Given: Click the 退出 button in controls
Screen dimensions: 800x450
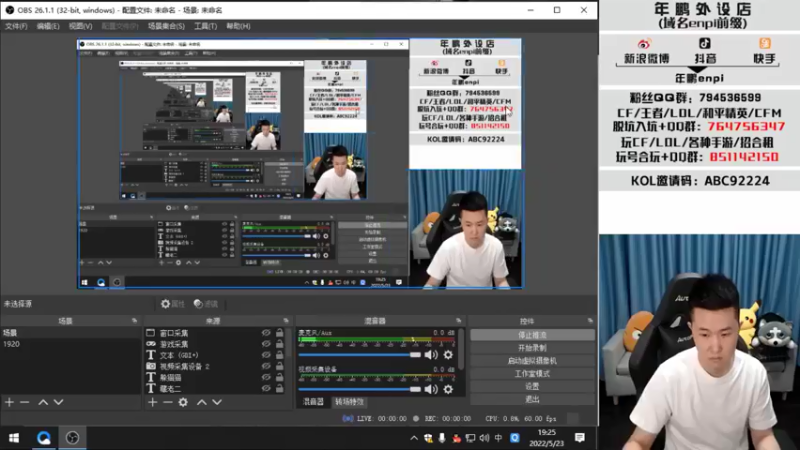Looking at the screenshot, I should coord(532,399).
